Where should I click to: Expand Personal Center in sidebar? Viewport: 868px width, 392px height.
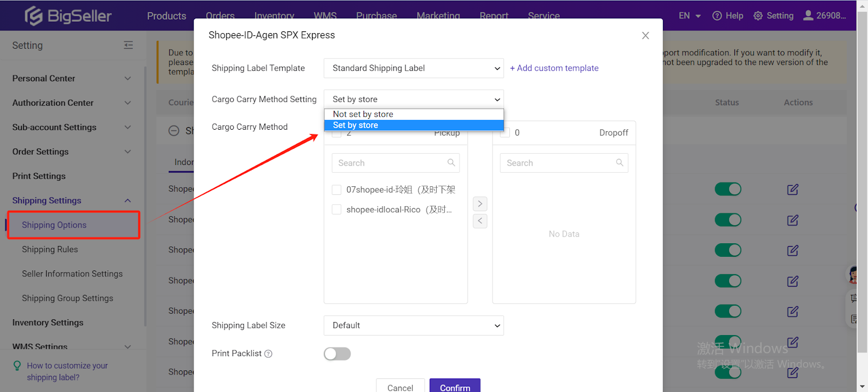point(72,78)
